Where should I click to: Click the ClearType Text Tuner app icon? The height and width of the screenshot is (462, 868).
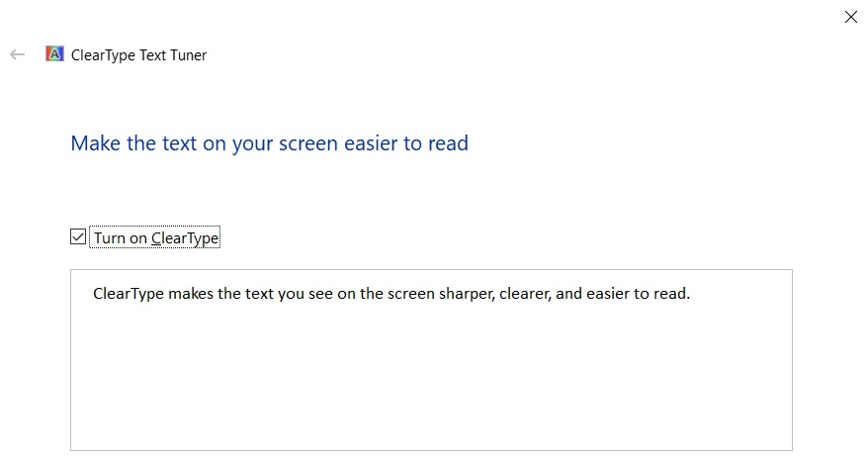click(55, 54)
